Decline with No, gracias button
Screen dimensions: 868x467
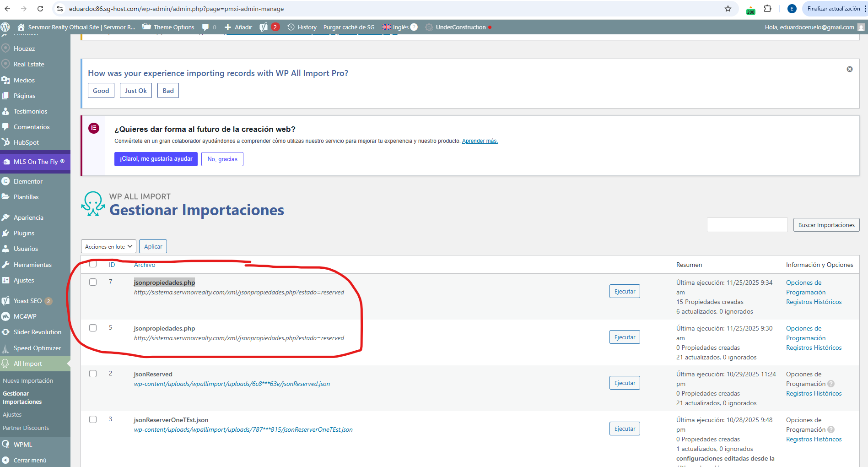click(x=222, y=159)
